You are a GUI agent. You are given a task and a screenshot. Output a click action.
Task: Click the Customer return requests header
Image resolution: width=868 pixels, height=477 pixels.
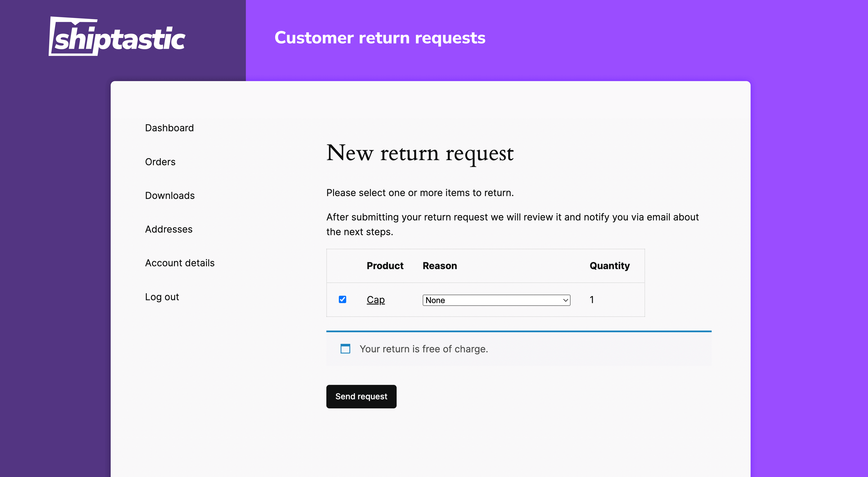(380, 38)
